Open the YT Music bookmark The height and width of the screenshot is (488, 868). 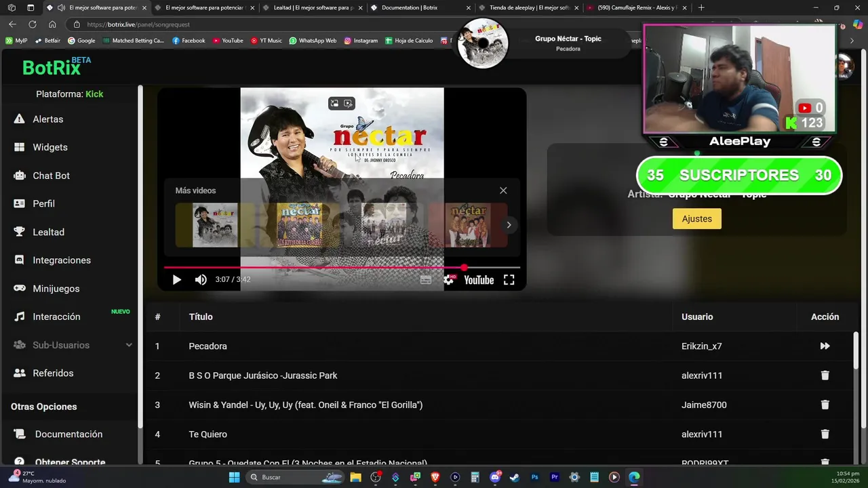click(x=266, y=41)
